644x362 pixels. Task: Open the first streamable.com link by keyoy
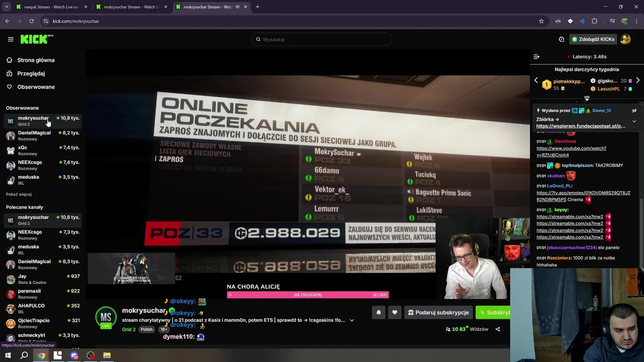[x=570, y=217]
